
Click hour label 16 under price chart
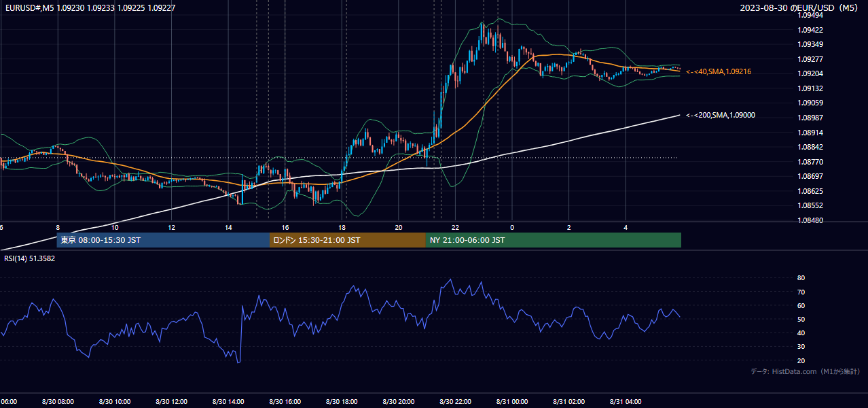[285, 228]
